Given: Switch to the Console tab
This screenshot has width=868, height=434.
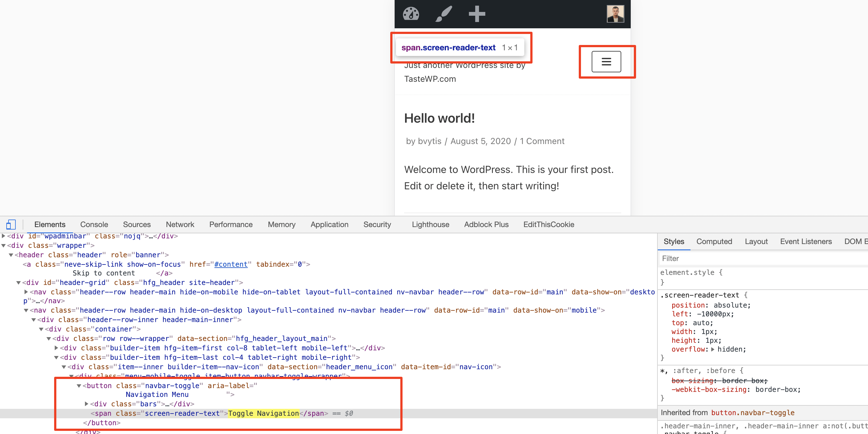Looking at the screenshot, I should click(x=94, y=224).
